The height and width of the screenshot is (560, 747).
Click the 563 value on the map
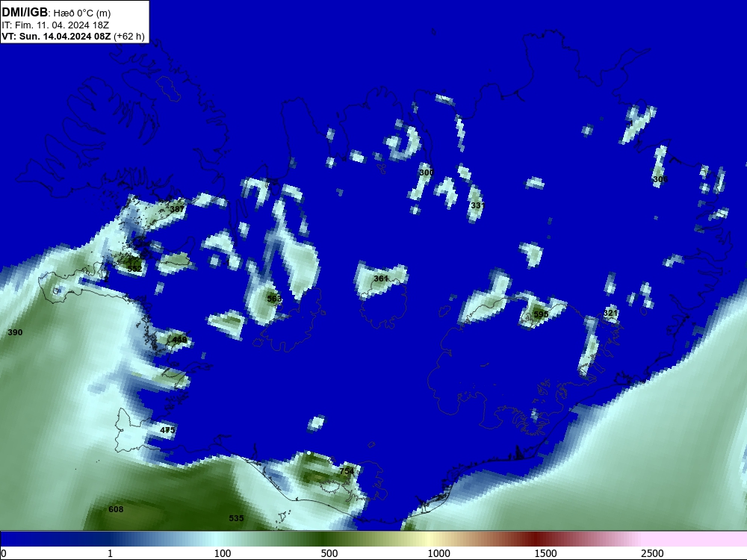(274, 299)
